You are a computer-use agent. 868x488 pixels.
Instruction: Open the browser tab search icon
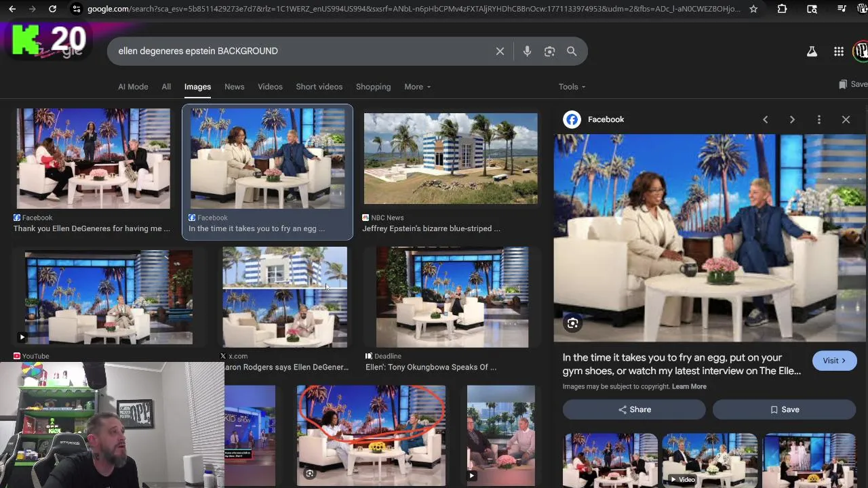tap(812, 9)
